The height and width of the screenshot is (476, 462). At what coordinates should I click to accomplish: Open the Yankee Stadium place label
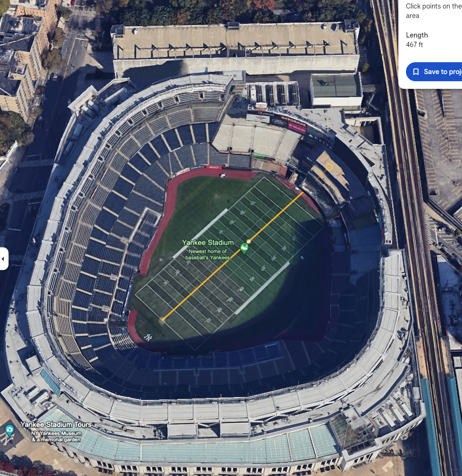(208, 243)
